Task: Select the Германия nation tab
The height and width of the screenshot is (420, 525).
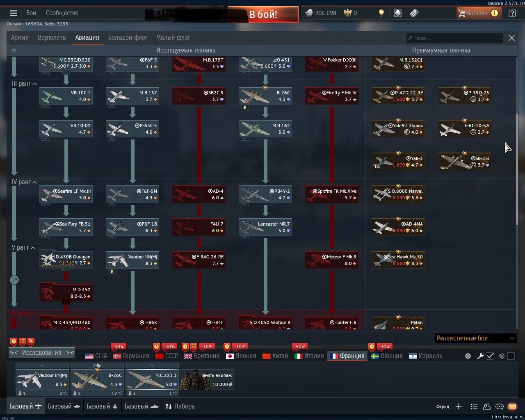Action: 131,356
